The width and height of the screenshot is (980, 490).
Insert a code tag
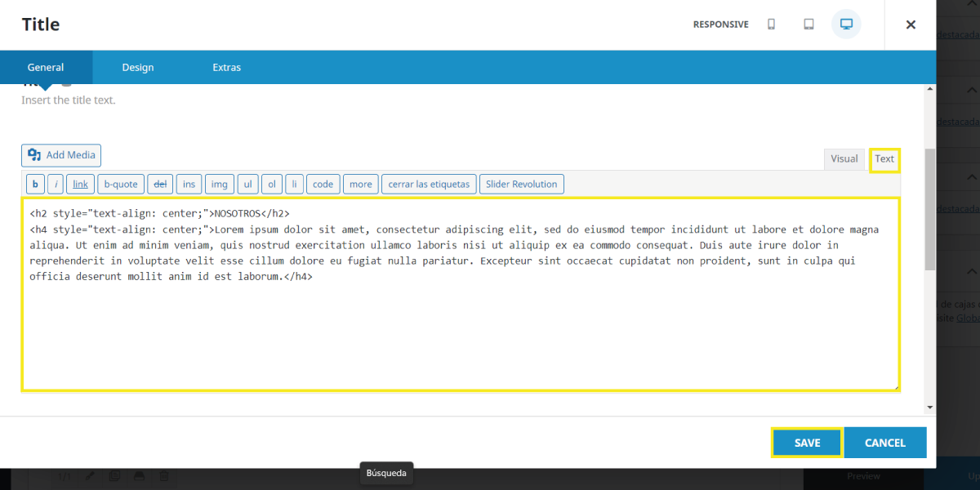point(323,184)
